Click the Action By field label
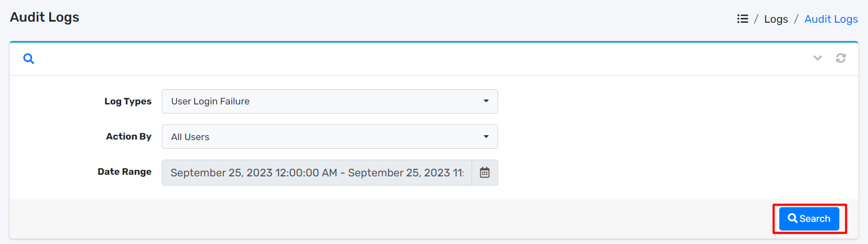This screenshot has height=244, width=868. (x=129, y=136)
